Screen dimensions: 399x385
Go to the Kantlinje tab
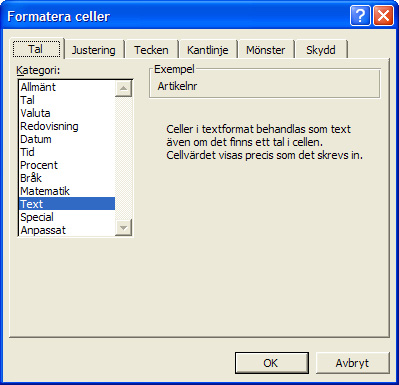[208, 50]
